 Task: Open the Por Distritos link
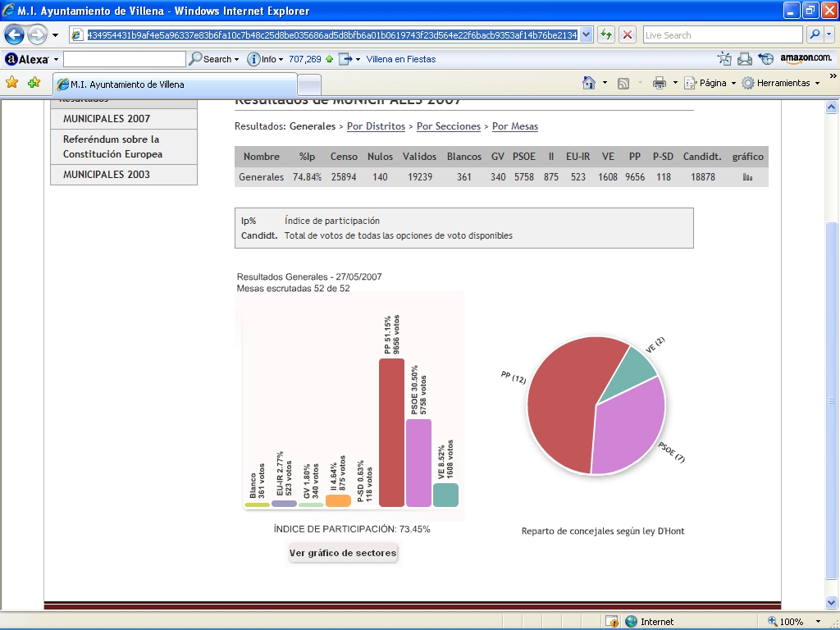[x=376, y=126]
